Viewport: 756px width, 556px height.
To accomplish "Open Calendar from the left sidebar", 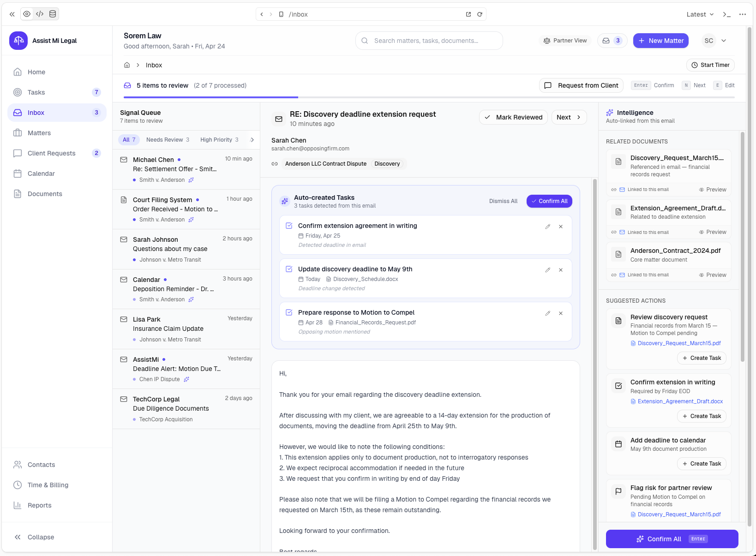I will pyautogui.click(x=42, y=173).
